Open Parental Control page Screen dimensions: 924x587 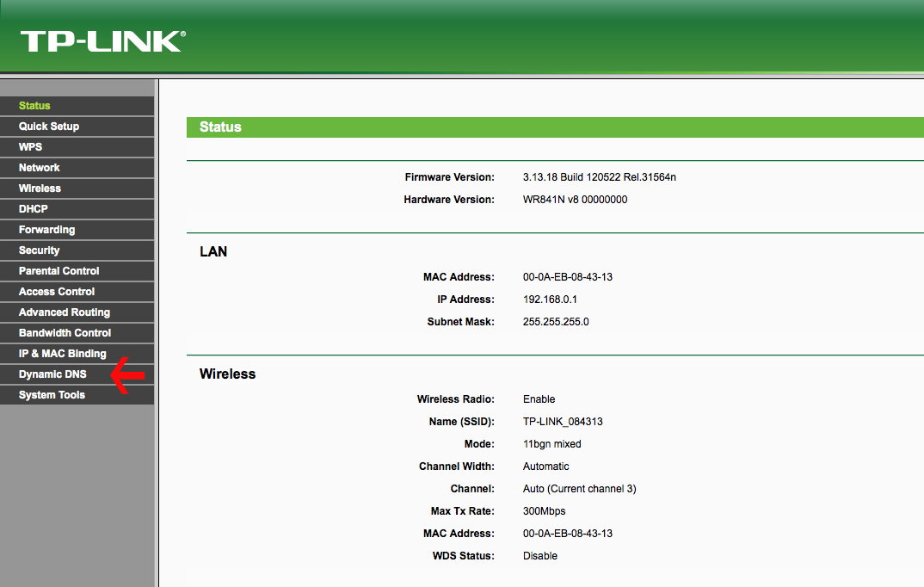pos(59,271)
